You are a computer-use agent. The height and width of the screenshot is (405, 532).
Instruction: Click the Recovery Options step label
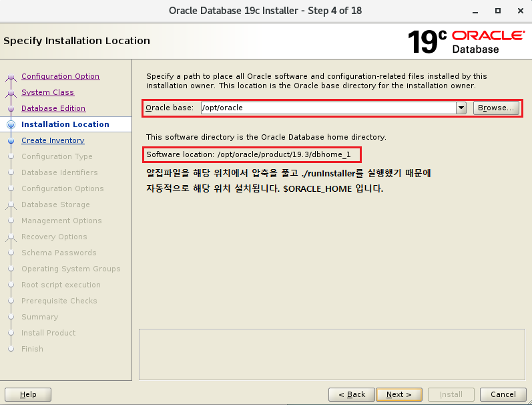(x=54, y=237)
